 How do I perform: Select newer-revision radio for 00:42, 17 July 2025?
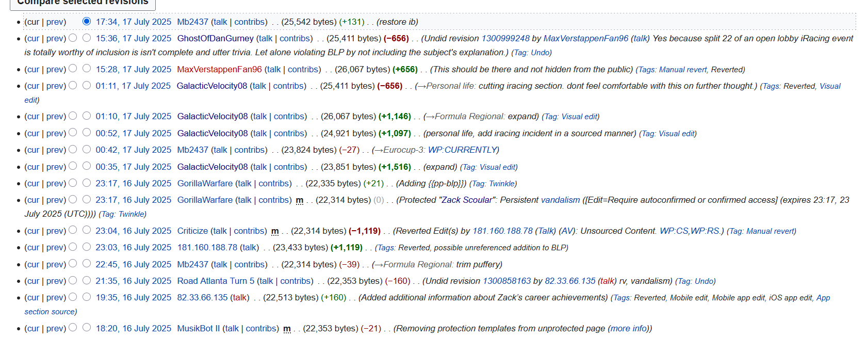(x=87, y=149)
